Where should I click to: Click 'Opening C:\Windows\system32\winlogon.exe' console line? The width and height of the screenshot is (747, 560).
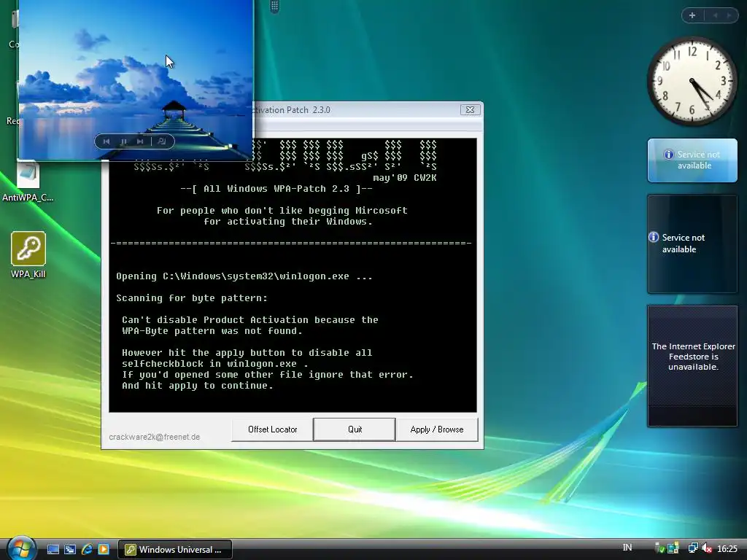pyautogui.click(x=244, y=276)
